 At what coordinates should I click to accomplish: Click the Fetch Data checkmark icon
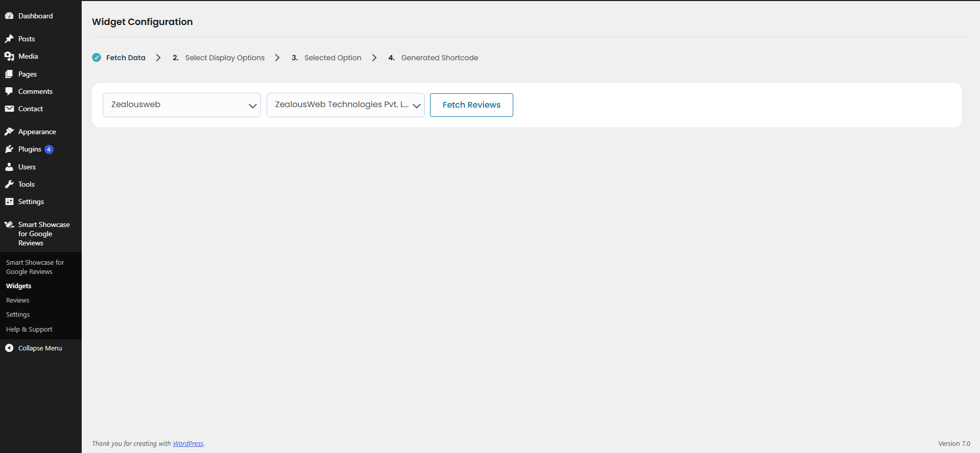97,58
